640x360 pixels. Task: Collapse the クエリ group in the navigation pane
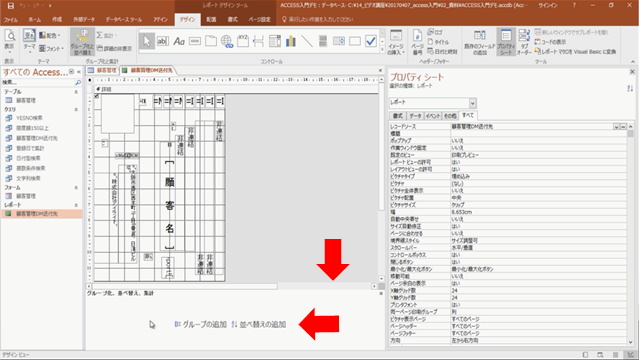[76, 110]
